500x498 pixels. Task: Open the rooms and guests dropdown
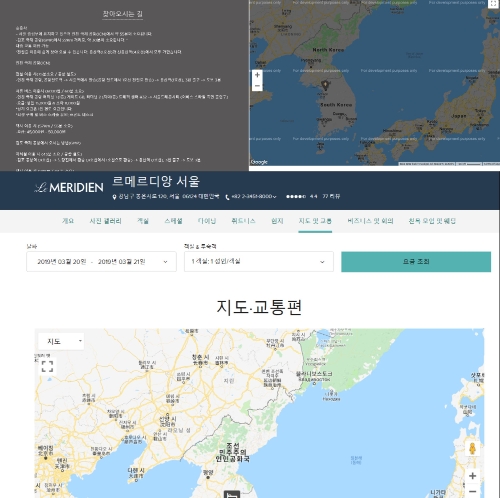(259, 262)
